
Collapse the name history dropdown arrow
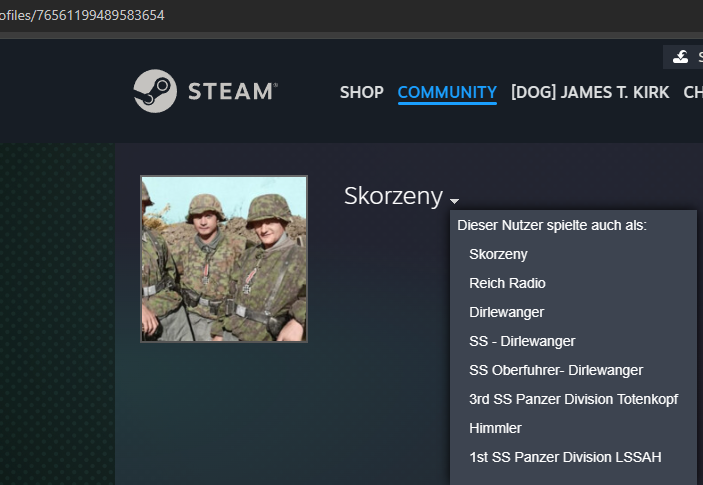[454, 201]
